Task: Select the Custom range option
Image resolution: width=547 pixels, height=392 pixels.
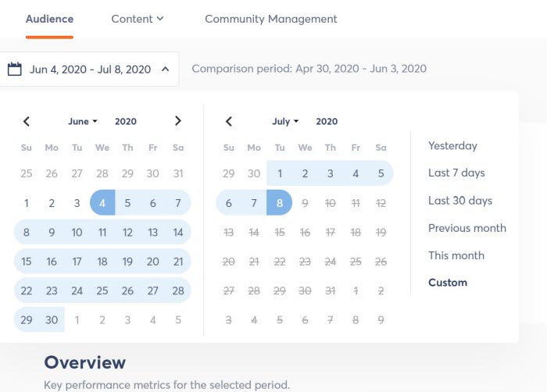Action: click(x=448, y=283)
